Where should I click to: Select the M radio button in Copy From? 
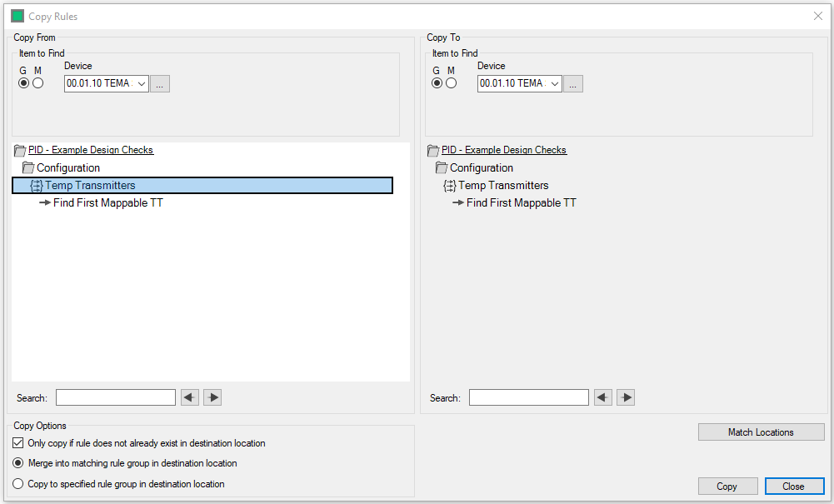(x=38, y=83)
